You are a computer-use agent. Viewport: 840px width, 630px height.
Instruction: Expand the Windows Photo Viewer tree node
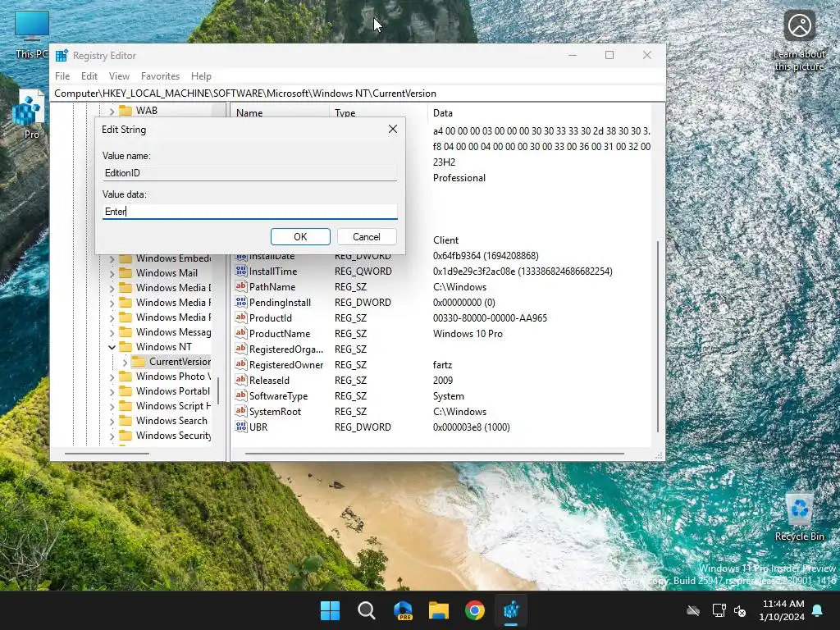pyautogui.click(x=112, y=377)
